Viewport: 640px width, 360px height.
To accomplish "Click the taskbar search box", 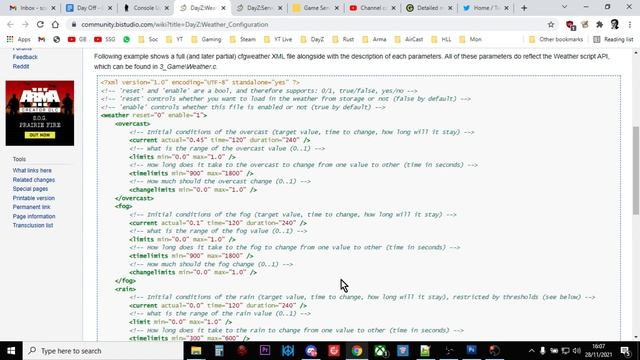I will click(x=104, y=351).
